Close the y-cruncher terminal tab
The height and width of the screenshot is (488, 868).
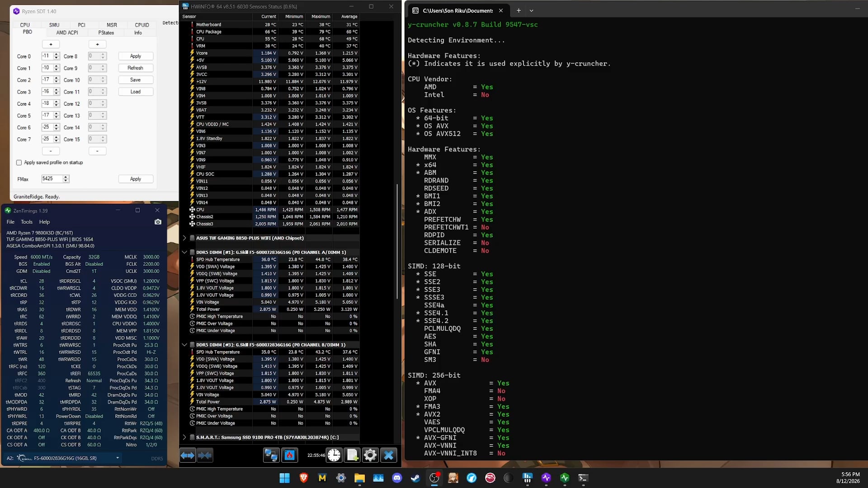click(x=501, y=10)
